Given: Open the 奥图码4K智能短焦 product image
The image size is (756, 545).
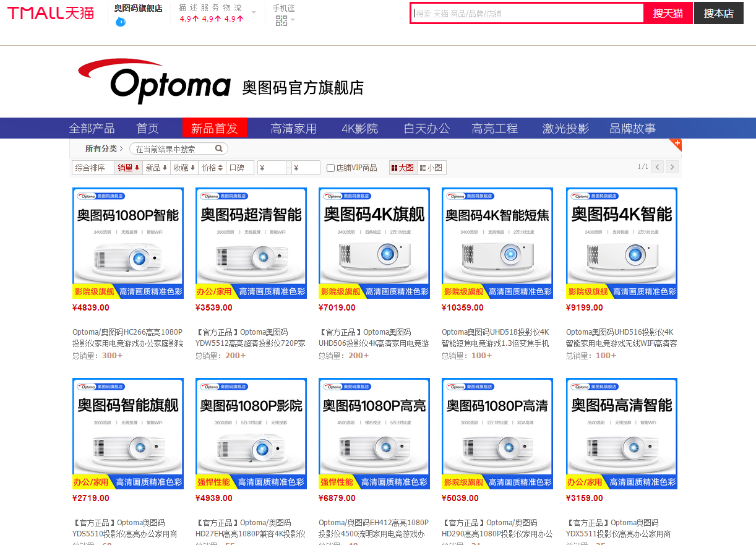Looking at the screenshot, I should [x=497, y=243].
